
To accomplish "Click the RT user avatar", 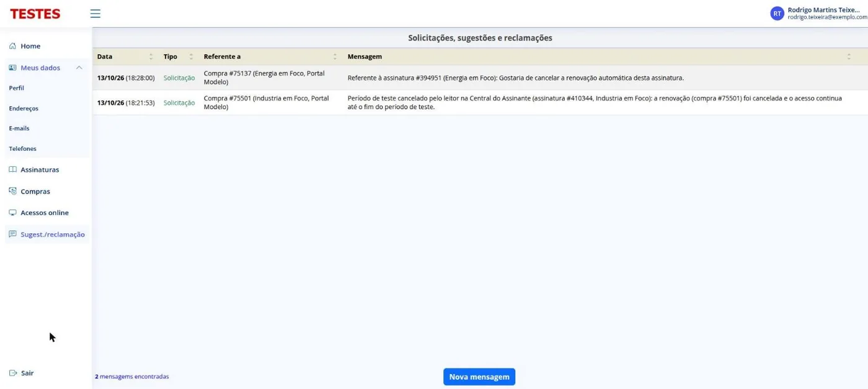I will (x=777, y=14).
